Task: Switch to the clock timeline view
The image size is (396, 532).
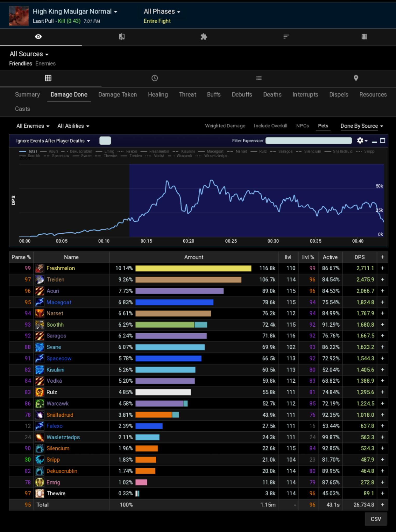Action: 155,78
